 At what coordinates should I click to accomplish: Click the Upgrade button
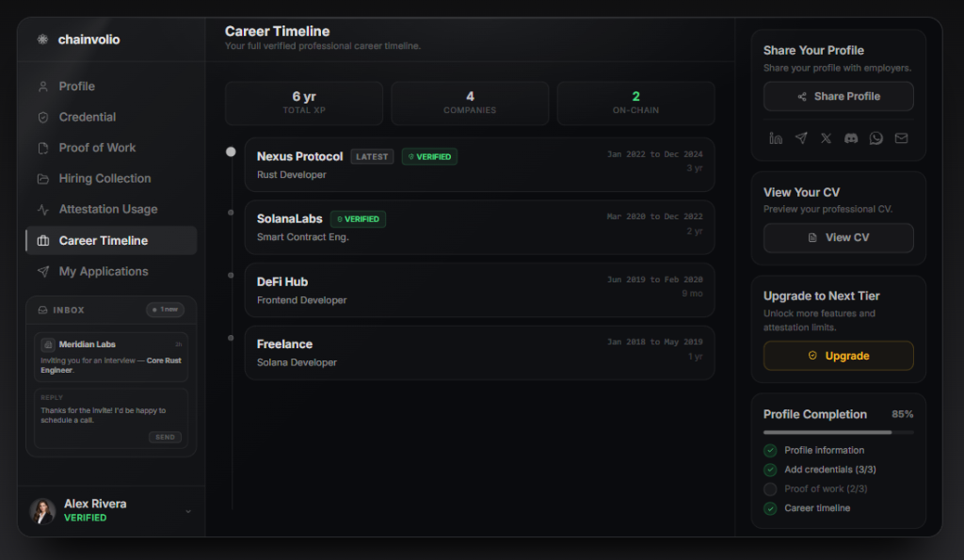[838, 356]
